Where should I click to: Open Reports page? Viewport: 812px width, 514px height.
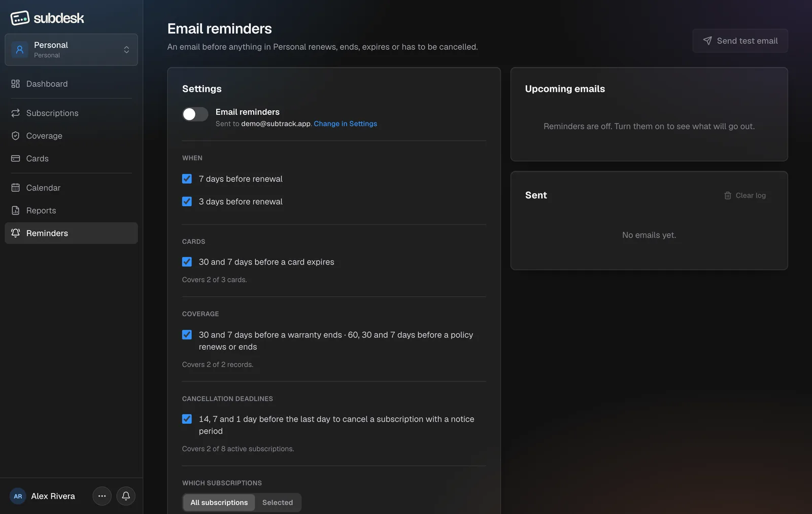[71, 211]
